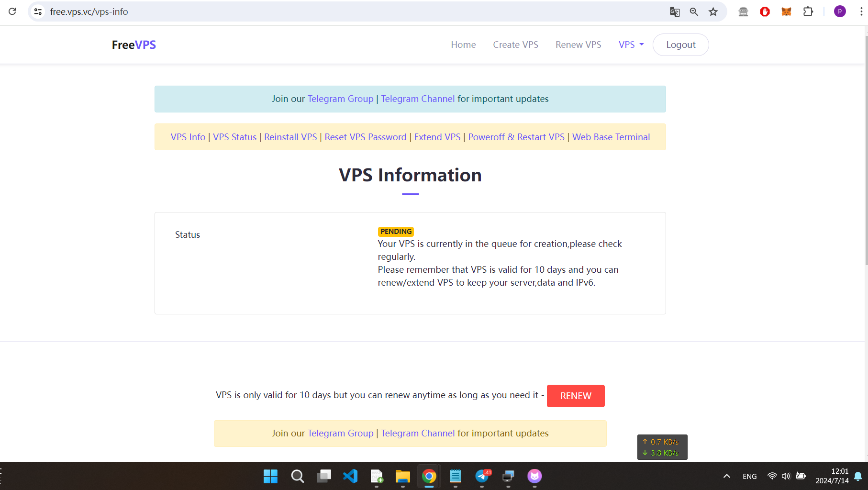Open the Google Translate icon in address bar

click(x=675, y=12)
